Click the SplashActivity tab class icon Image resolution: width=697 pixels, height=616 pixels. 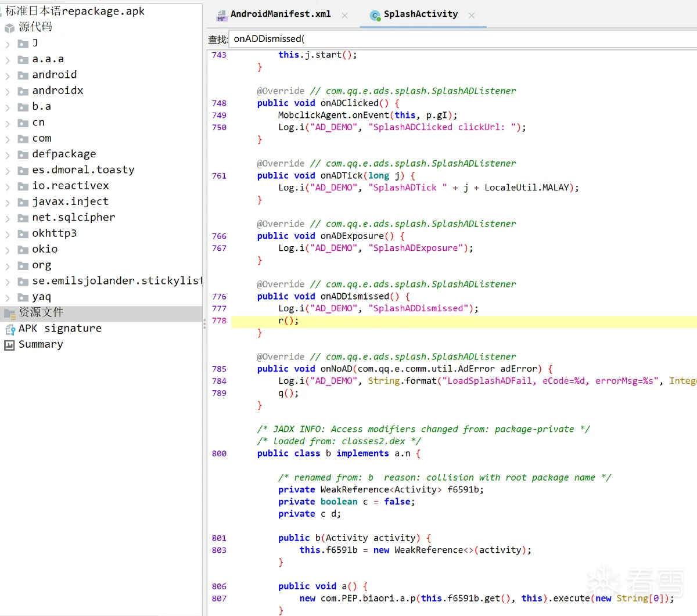(x=375, y=16)
